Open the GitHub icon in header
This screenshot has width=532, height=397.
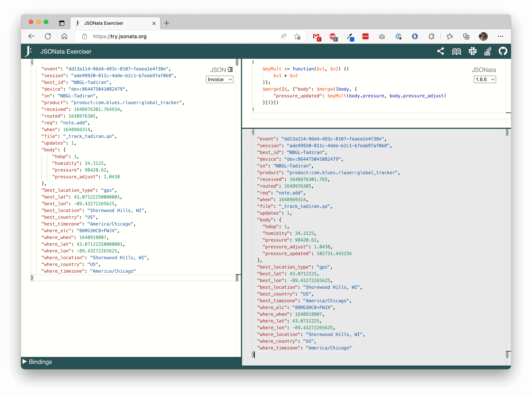click(503, 51)
